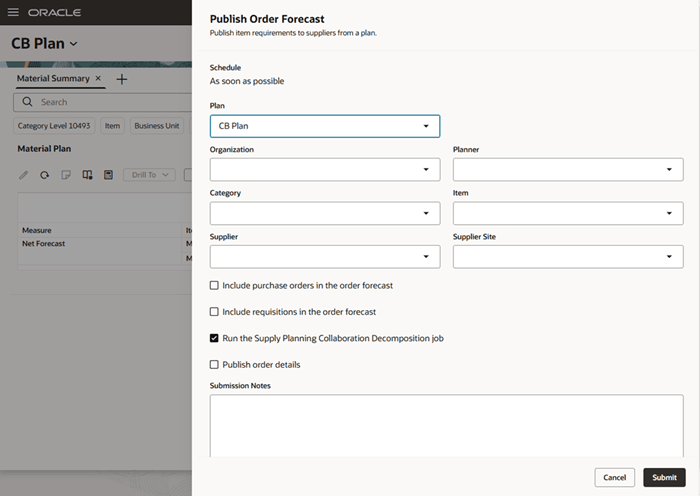Expand the Organization dropdown
The image size is (700, 496).
click(325, 170)
